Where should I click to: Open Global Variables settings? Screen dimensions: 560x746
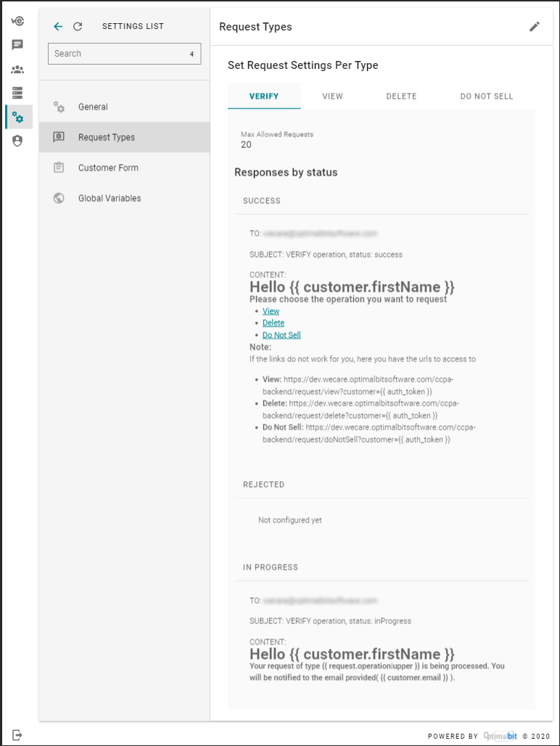pyautogui.click(x=125, y=198)
